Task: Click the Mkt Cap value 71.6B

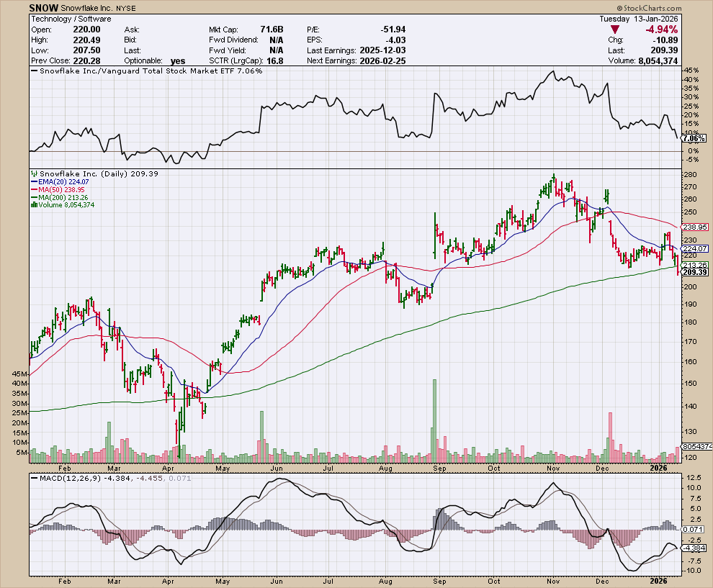Action: coord(272,30)
